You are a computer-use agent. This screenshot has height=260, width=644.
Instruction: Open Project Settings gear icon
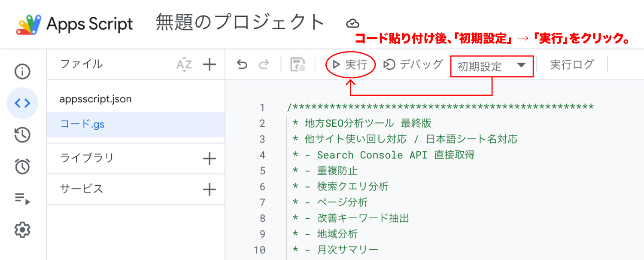point(22,230)
